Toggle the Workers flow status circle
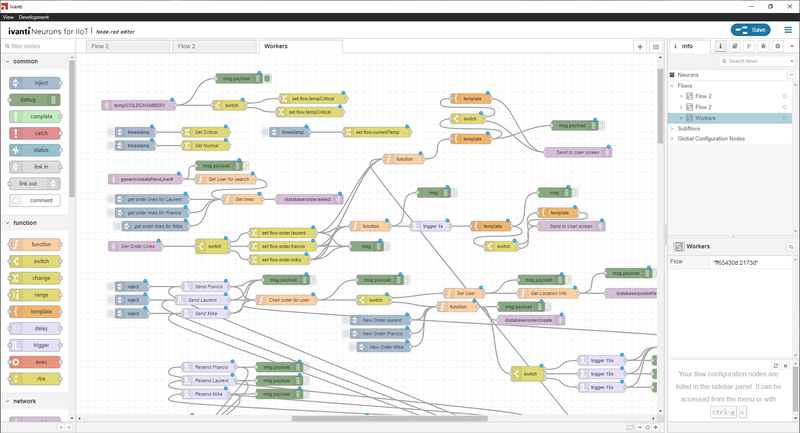 point(784,118)
